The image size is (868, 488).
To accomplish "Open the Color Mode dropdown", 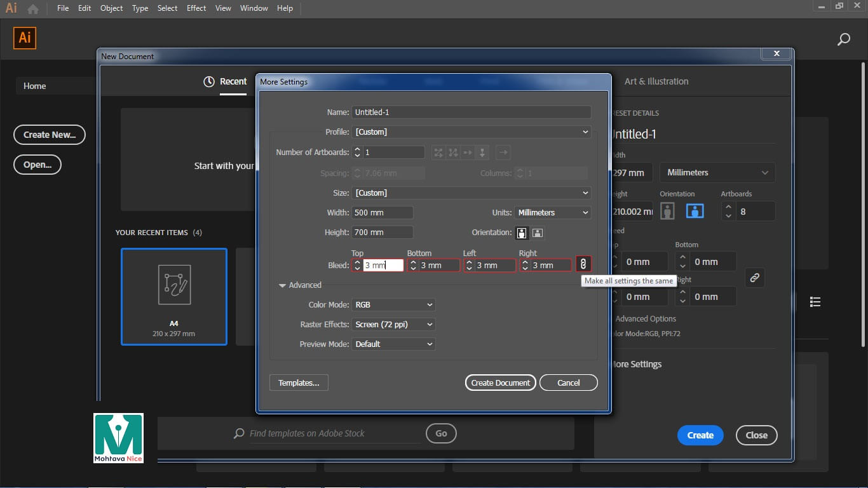I will pyautogui.click(x=393, y=305).
